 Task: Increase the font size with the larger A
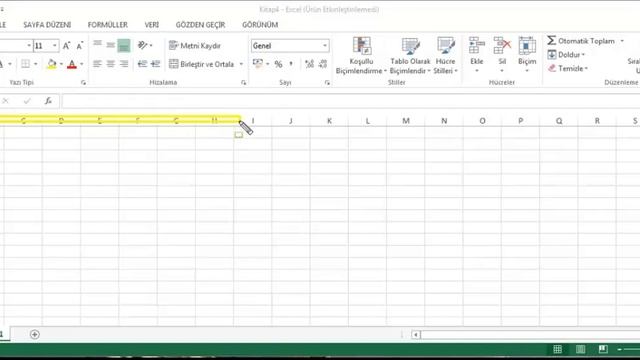(67, 46)
